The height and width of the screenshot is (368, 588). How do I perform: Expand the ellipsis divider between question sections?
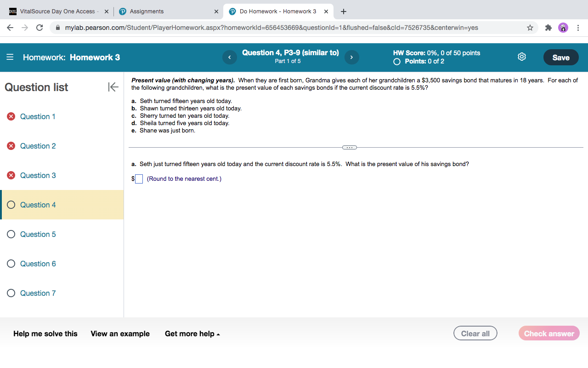pos(349,147)
